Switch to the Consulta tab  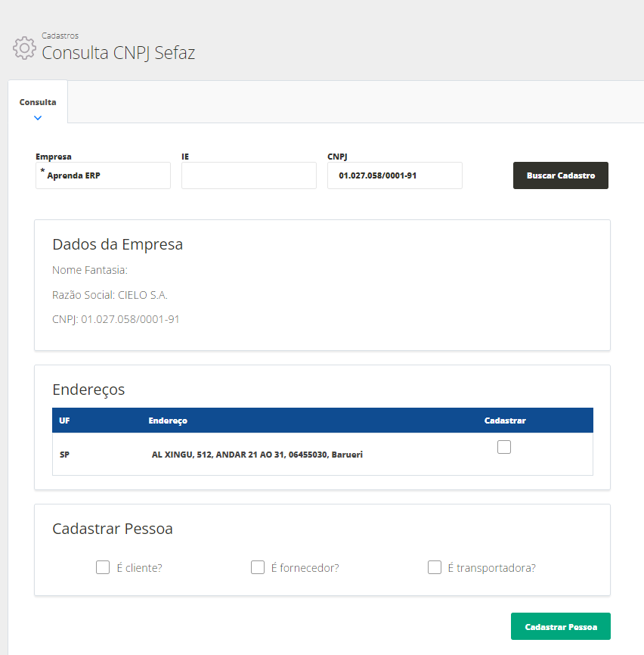point(38,102)
